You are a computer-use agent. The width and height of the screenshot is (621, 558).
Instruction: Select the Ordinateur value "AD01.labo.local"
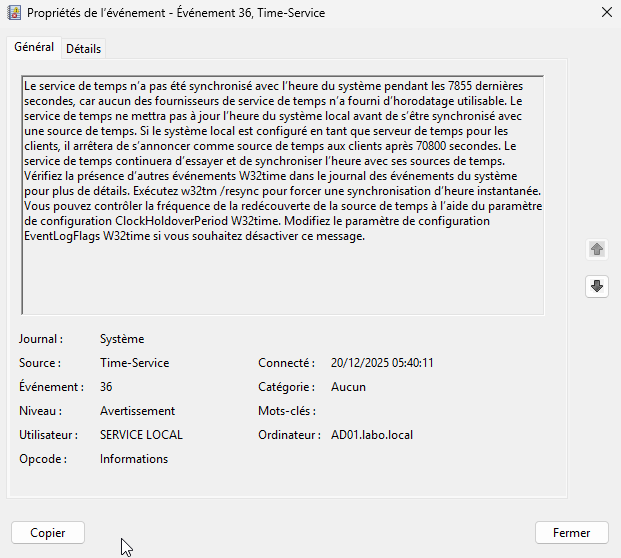pyautogui.click(x=371, y=435)
